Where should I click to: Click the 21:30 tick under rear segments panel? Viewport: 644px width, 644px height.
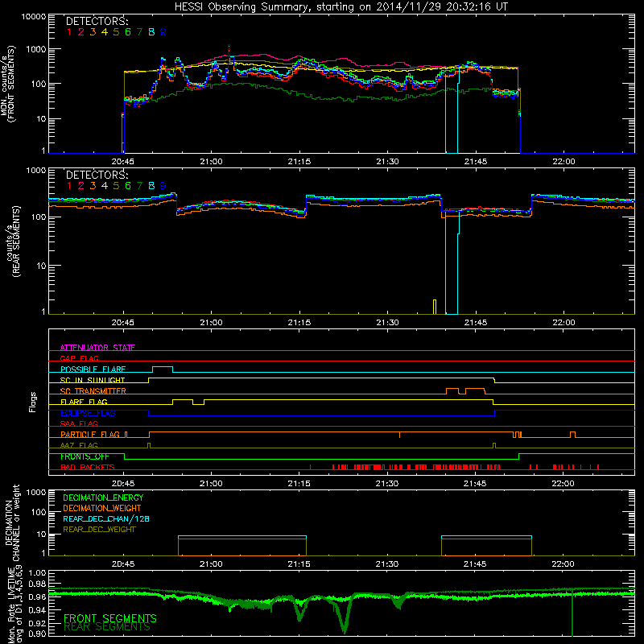coord(387,323)
